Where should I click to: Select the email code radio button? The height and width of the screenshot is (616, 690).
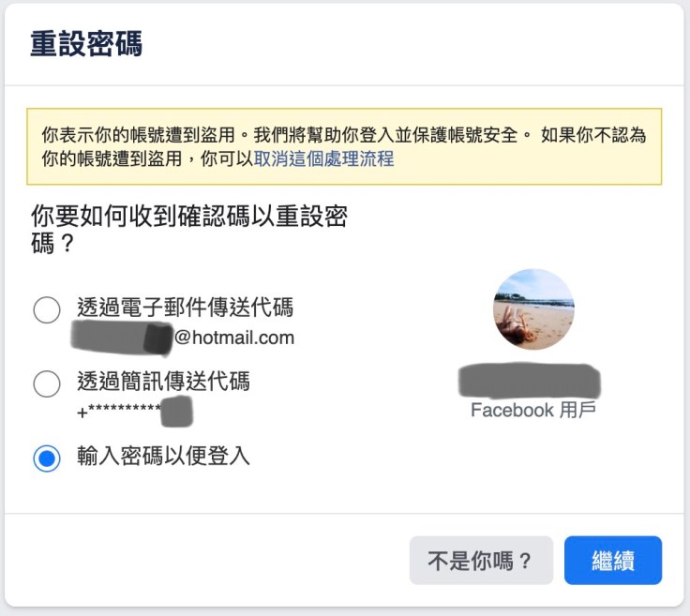47,309
